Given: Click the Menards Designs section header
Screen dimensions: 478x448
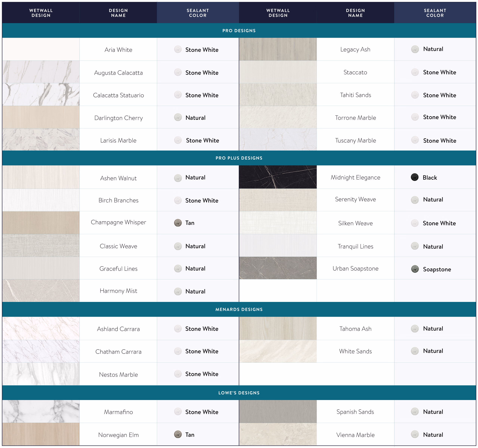Looking at the screenshot, I should click(x=239, y=309).
